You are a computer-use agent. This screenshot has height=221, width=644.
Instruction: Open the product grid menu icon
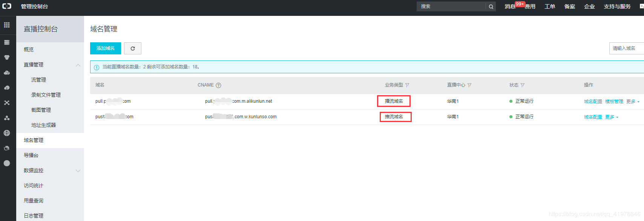coord(7,25)
